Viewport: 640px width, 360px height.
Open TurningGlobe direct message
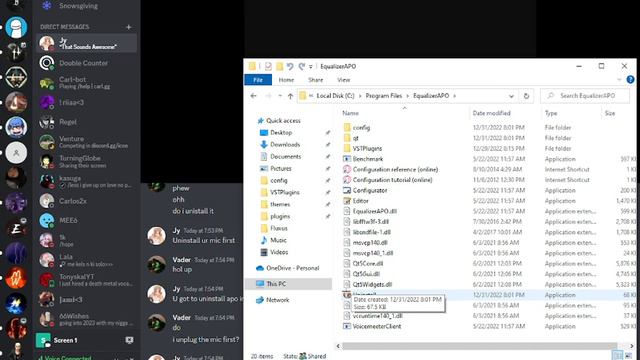pyautogui.click(x=87, y=162)
